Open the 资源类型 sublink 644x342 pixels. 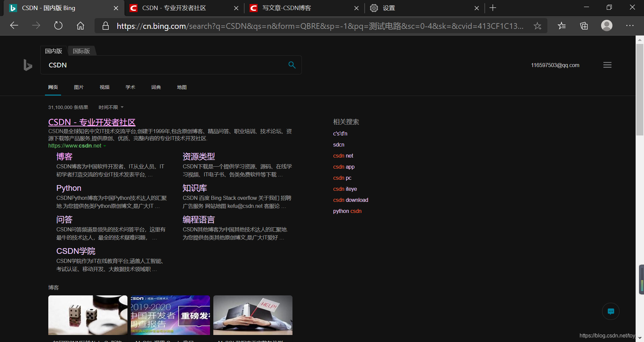[x=199, y=157]
